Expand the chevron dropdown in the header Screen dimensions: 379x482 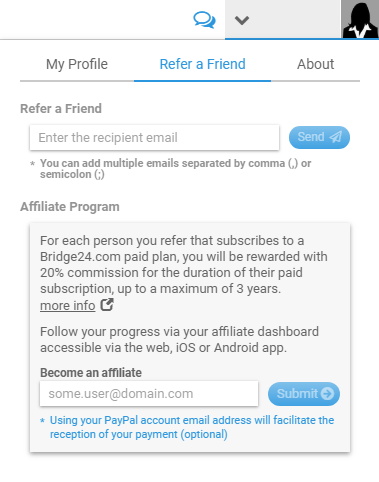point(242,20)
